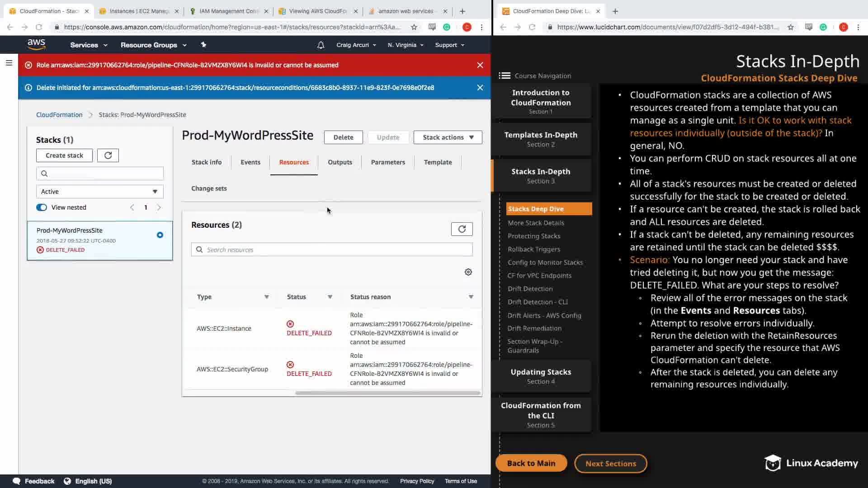868x488 pixels.
Task: Toggle the View nested switch
Action: pyautogui.click(x=42, y=207)
